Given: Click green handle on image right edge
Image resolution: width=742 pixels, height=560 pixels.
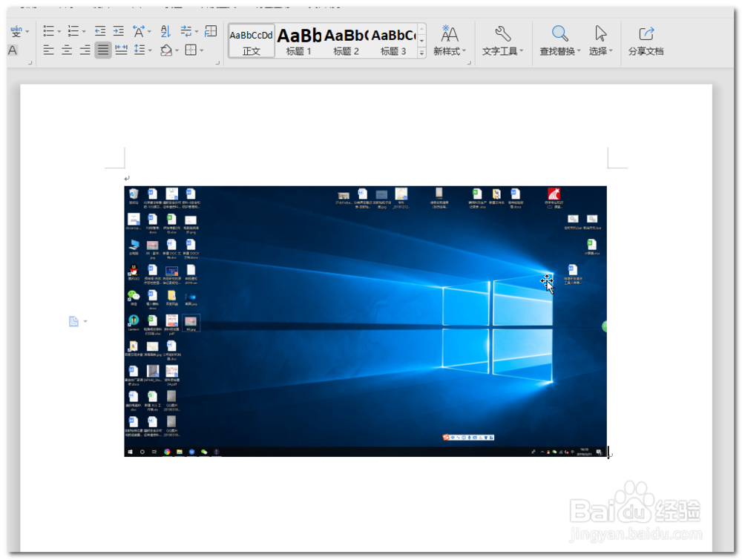Looking at the screenshot, I should pos(604,326).
